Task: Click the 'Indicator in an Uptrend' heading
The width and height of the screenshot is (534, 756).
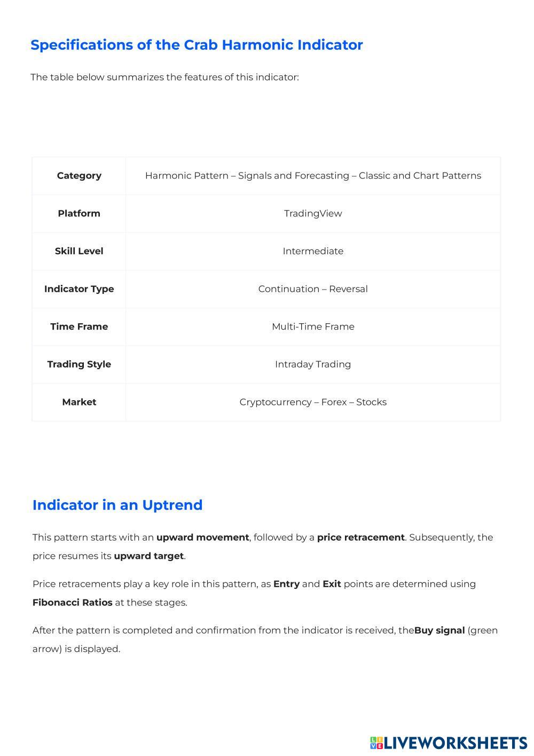Action: [x=117, y=505]
